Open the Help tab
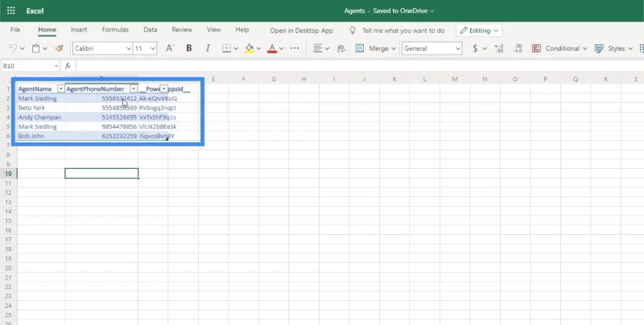The width and height of the screenshot is (644, 325). pyautogui.click(x=242, y=30)
